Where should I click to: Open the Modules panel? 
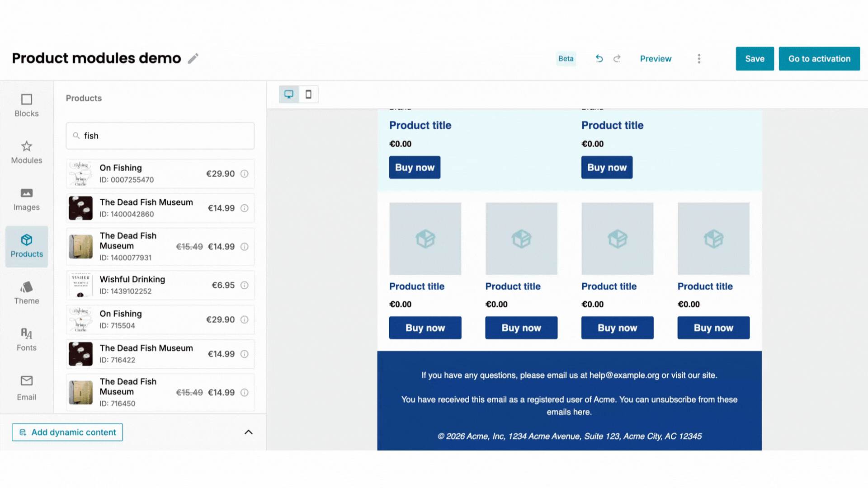point(26,153)
